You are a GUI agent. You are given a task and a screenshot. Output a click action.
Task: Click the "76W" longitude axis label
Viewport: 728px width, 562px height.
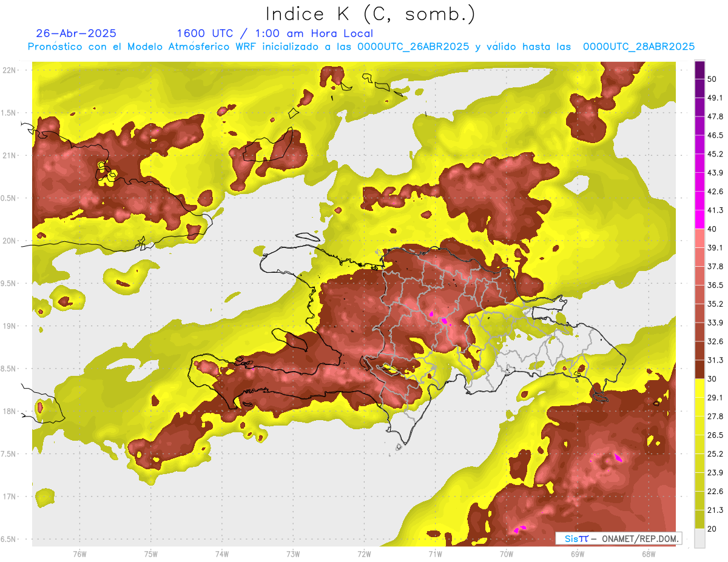pos(79,554)
